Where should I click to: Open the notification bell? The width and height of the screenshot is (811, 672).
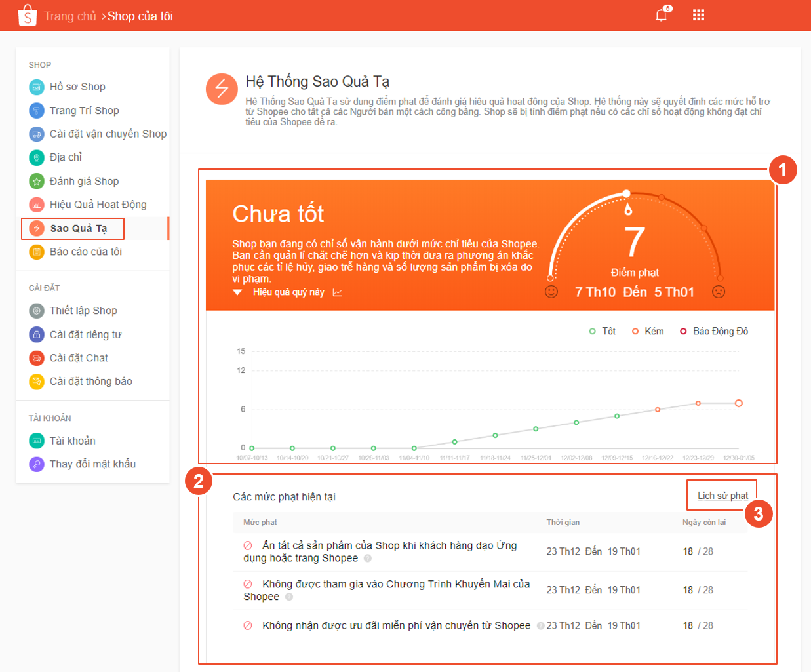coord(660,14)
